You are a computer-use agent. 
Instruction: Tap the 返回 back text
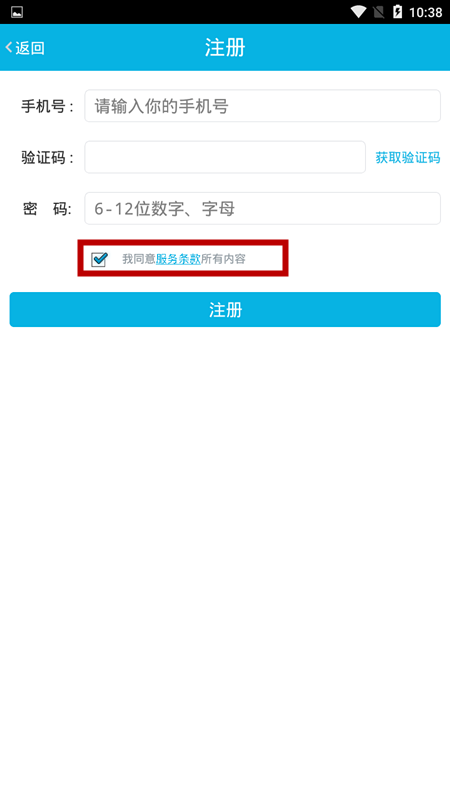click(x=30, y=48)
